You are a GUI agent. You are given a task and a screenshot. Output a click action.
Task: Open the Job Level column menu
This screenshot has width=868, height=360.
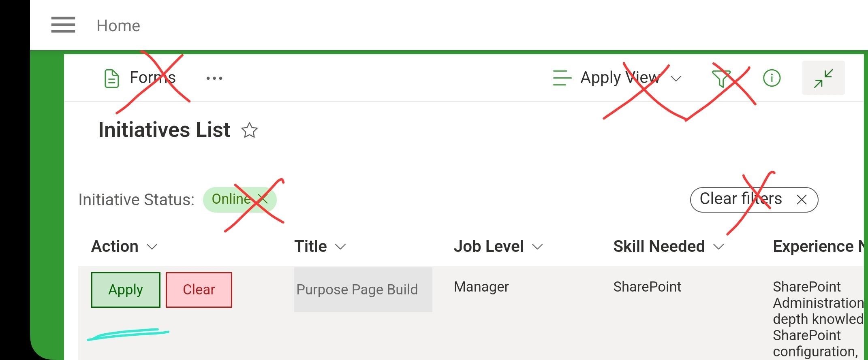538,246
